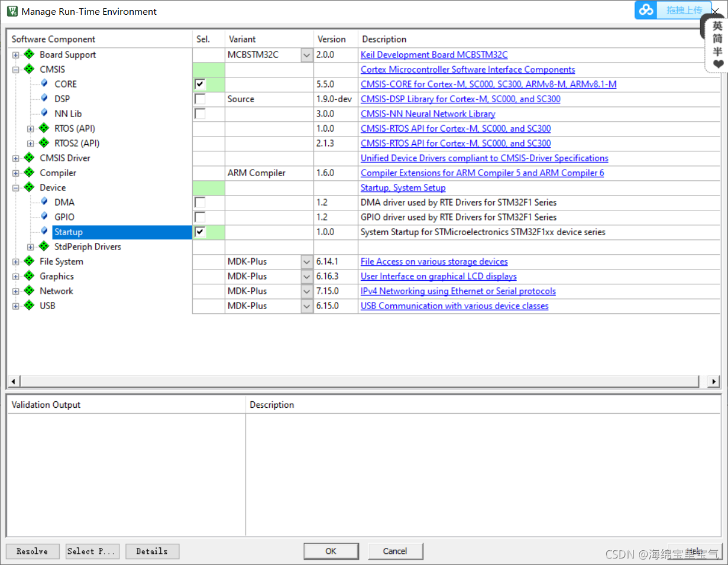Open CMSIS-DSP Library description link
Screen dimensions: 728x565
(461, 99)
